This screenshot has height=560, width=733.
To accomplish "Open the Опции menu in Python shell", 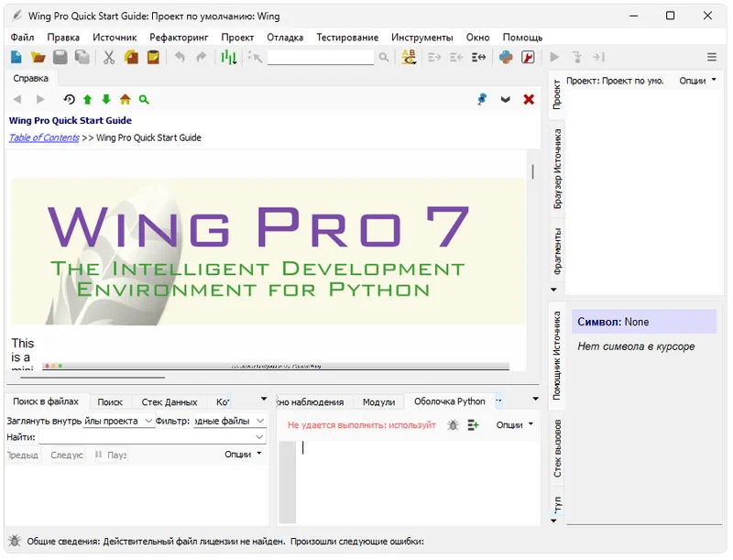I will [x=514, y=424].
